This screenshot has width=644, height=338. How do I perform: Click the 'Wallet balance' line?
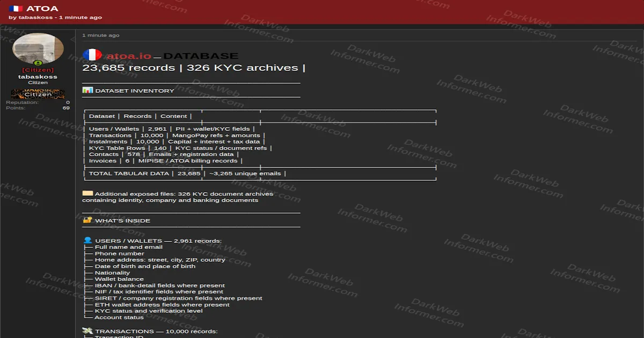point(119,279)
